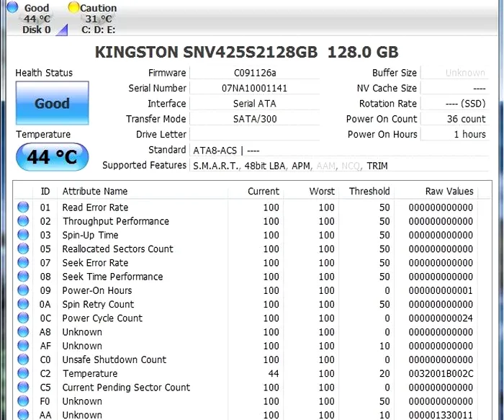
Task: Click raw value 0032001B002C
Action: [x=441, y=373]
